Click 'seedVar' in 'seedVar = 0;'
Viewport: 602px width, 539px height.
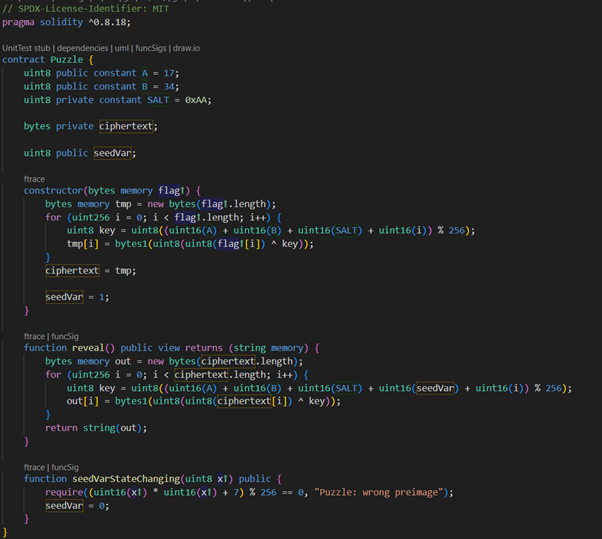[x=64, y=506]
